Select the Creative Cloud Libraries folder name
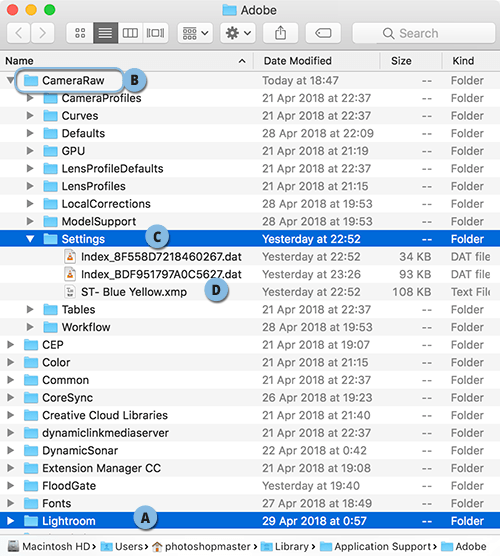 [x=105, y=415]
